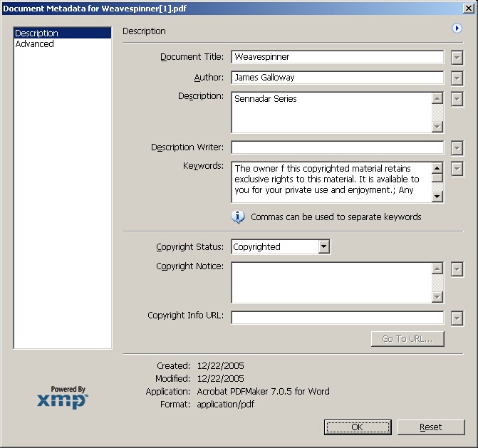This screenshot has height=448, width=478.
Task: Switch to the Advanced section
Action: click(35, 44)
